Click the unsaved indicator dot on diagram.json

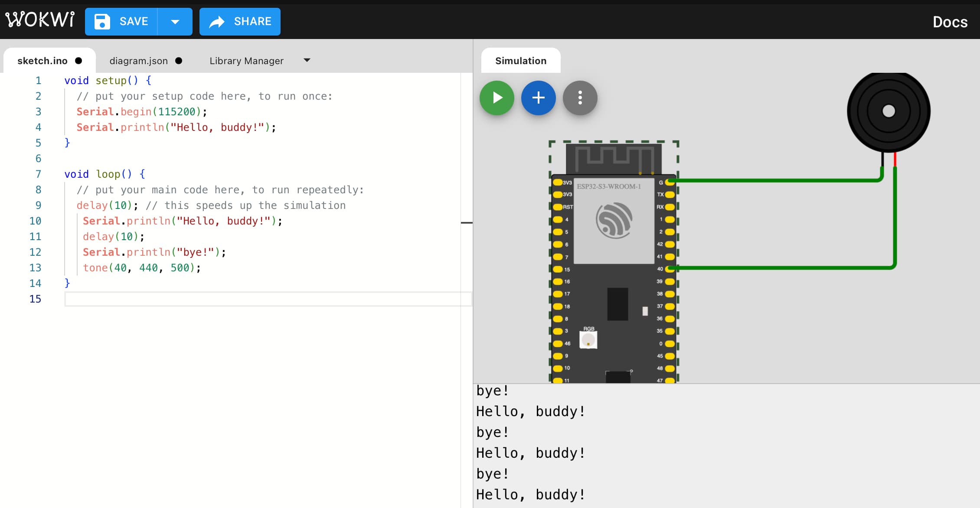[x=179, y=61]
